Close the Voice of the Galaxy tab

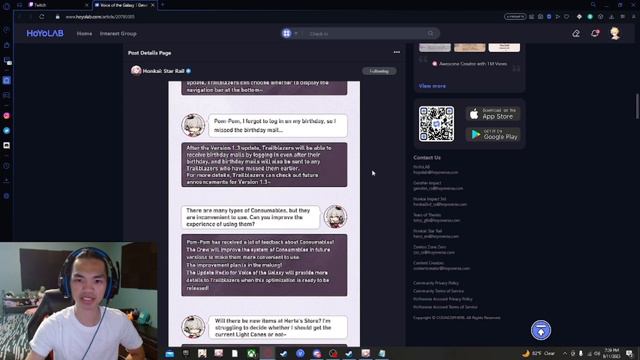153,5
